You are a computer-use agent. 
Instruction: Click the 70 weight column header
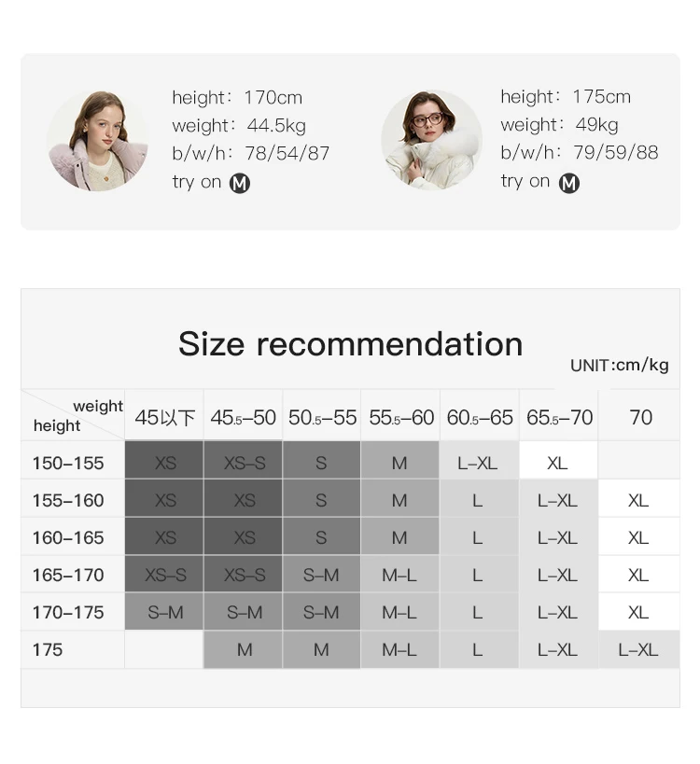(x=640, y=417)
